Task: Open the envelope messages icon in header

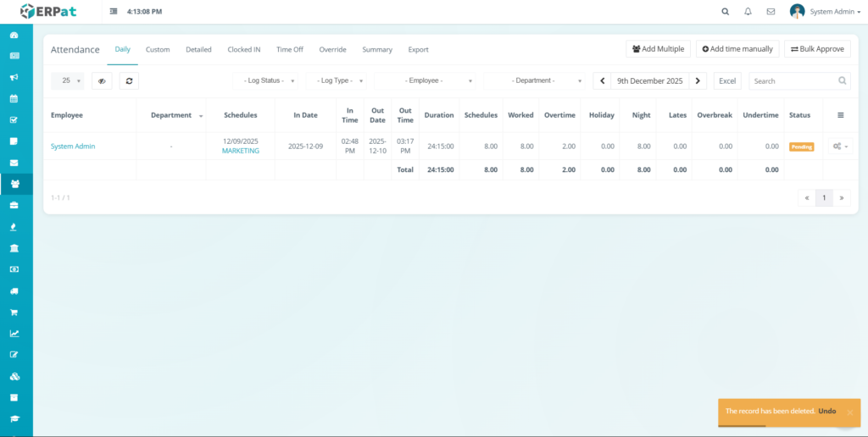Action: (771, 12)
